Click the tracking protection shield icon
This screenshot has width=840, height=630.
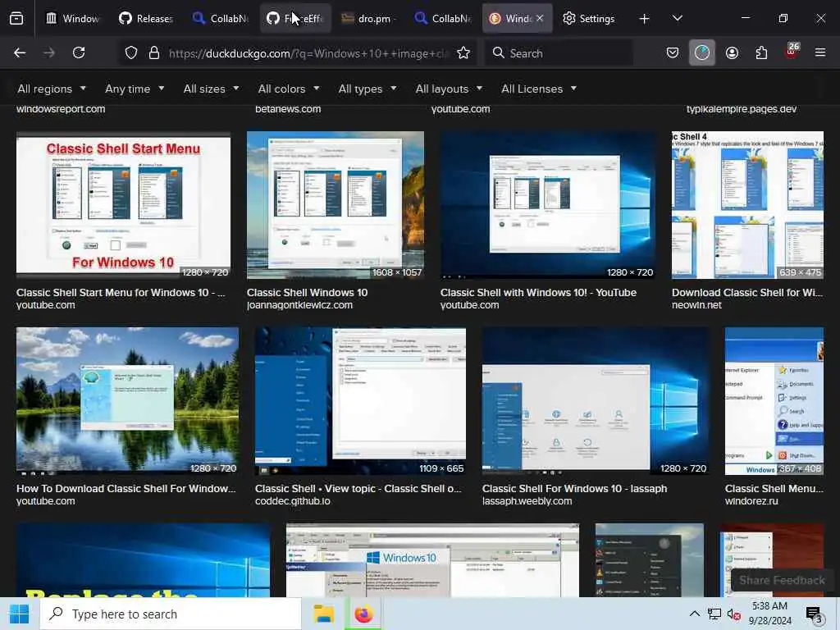(x=131, y=53)
